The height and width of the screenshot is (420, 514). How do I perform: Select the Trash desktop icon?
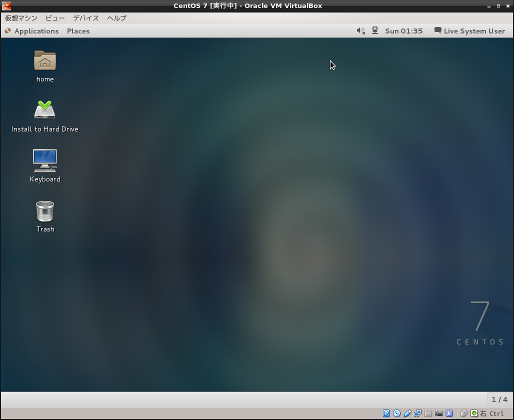click(x=45, y=211)
